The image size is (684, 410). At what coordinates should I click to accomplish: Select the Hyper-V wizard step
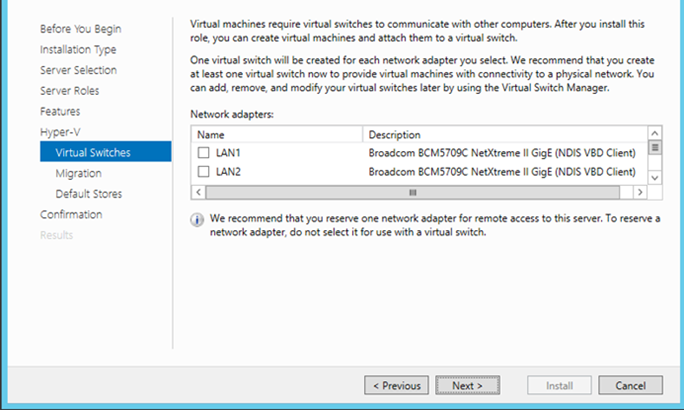(x=60, y=132)
